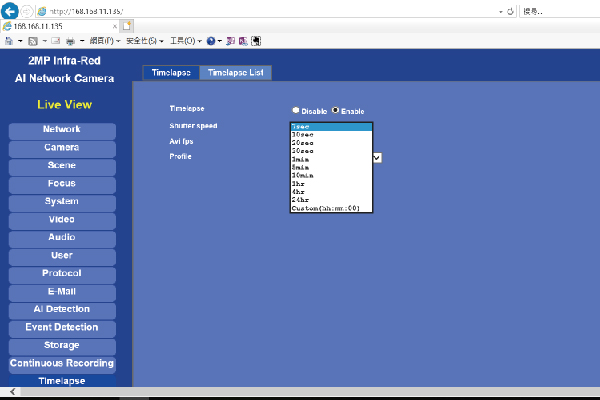Click the RSS feeds icon
Image resolution: width=600 pixels, height=400 pixels.
tap(33, 41)
